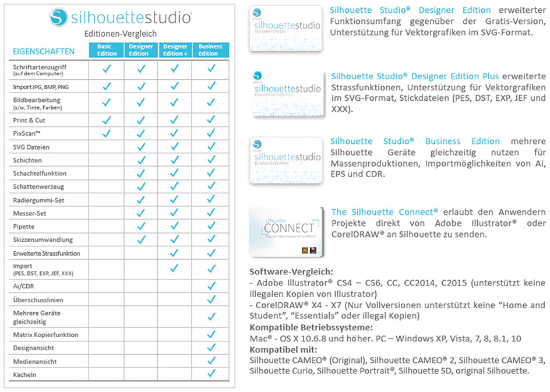Click Designer Edition + checkmark for Radiergummi-Set

[x=174, y=200]
